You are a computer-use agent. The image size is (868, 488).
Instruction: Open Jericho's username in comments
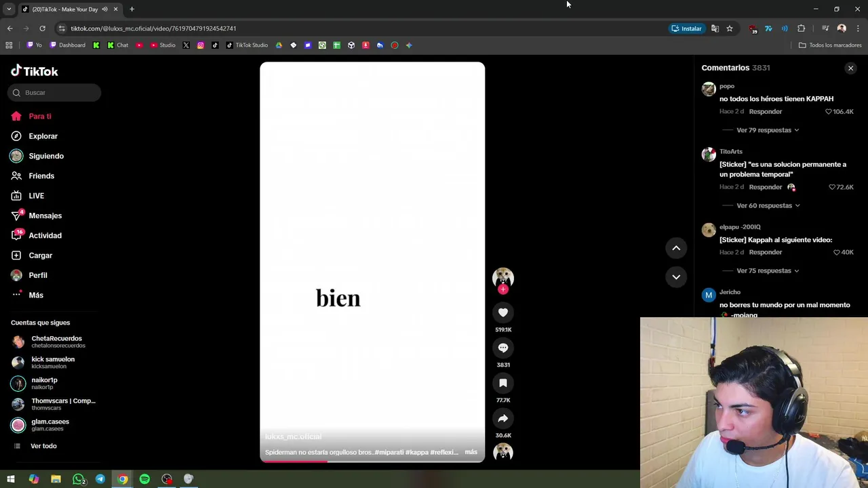tap(730, 292)
